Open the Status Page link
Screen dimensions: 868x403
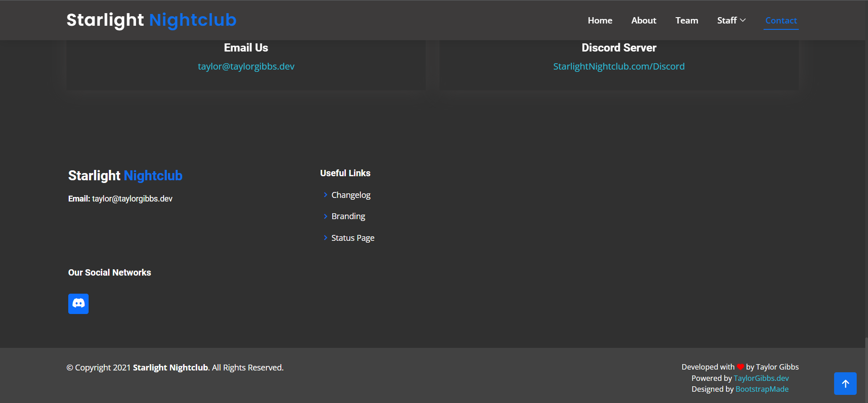click(353, 238)
